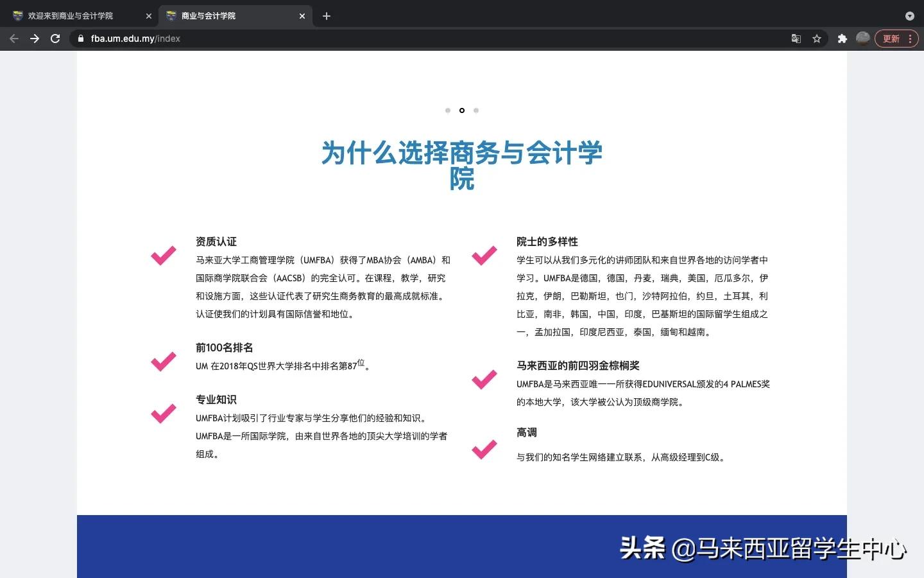
Task: Click the 专业知识 heading
Action: coord(216,399)
